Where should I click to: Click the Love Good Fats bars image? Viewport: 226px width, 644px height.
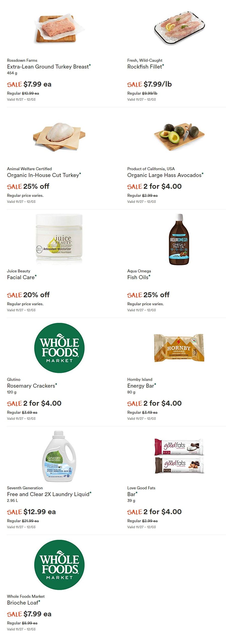point(179,456)
